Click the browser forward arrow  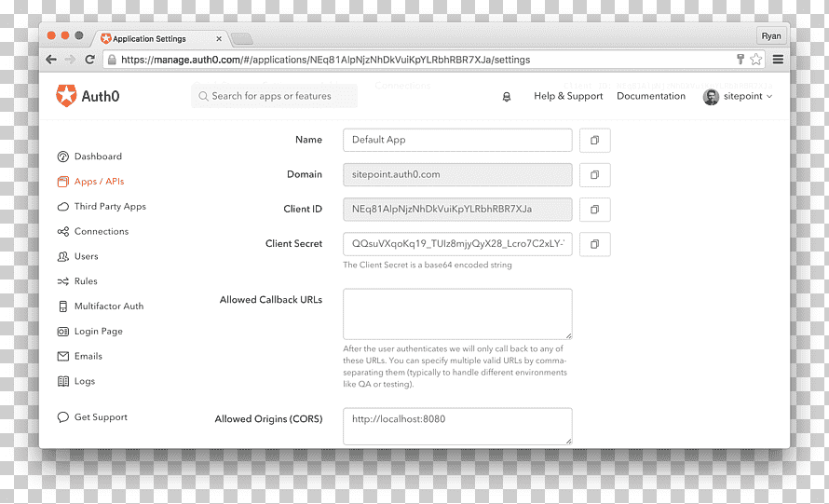[x=70, y=60]
